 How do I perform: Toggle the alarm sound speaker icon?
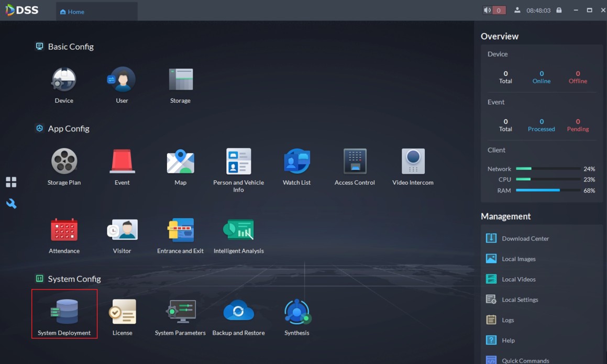(487, 10)
